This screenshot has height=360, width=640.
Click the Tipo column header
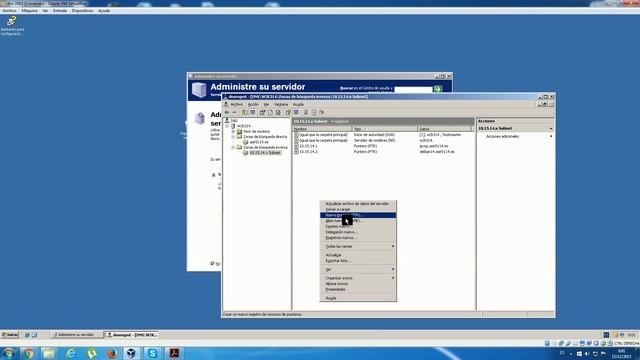(385, 129)
